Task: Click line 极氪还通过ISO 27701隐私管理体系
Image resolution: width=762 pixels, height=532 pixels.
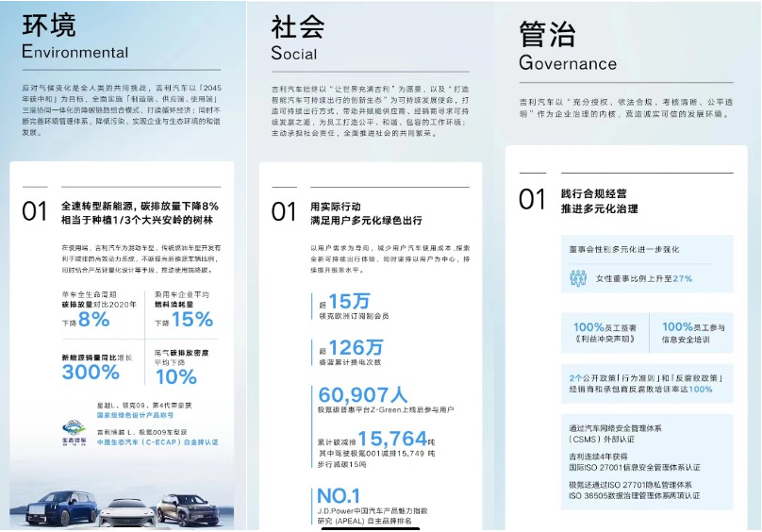Action: pos(630,485)
